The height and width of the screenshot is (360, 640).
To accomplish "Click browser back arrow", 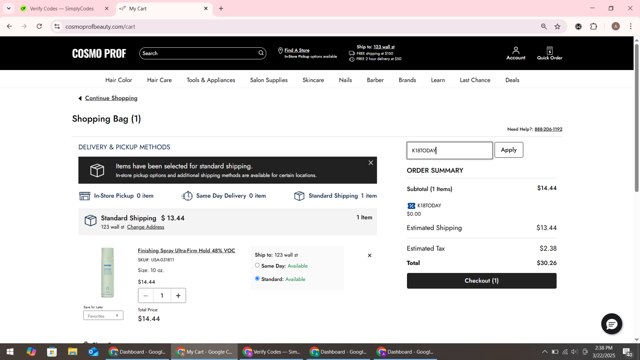I will 9,27.
